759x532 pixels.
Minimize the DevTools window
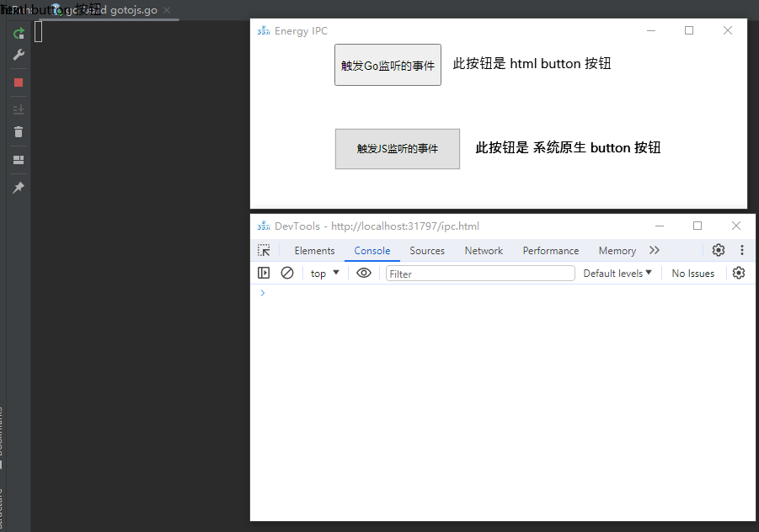tap(660, 226)
